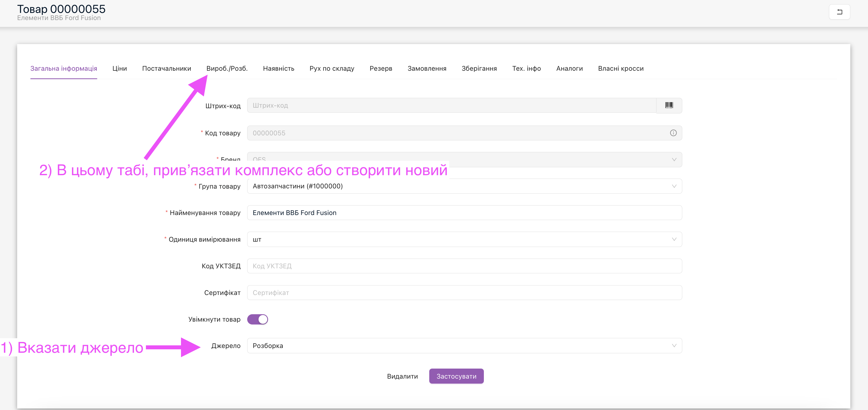This screenshot has width=868, height=410.
Task: Click the barcode scanner icon button
Action: pyautogui.click(x=669, y=106)
